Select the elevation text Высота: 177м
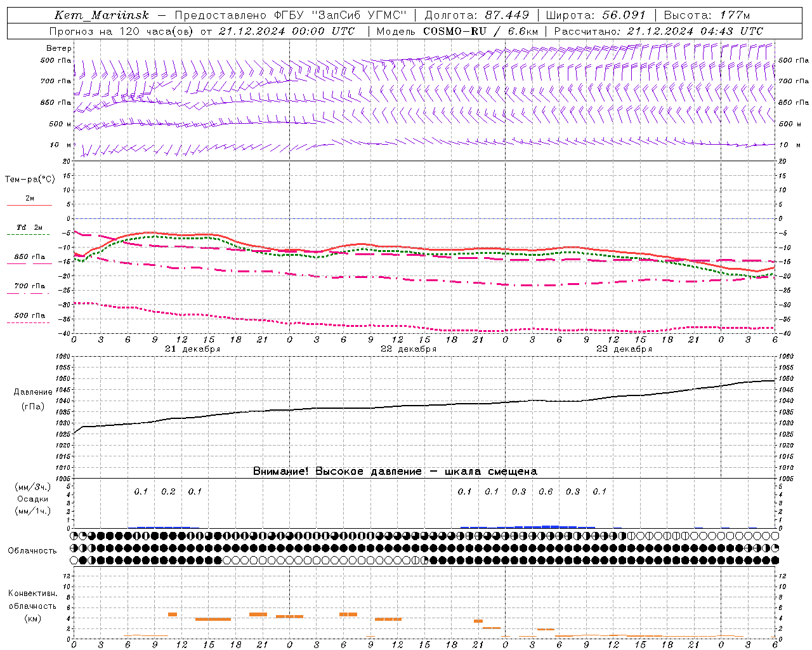Screen dimensions: 812x650 click(707, 15)
